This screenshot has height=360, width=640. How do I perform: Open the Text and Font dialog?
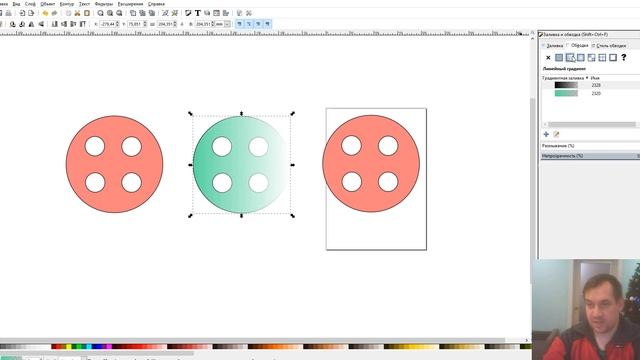[x=198, y=13]
